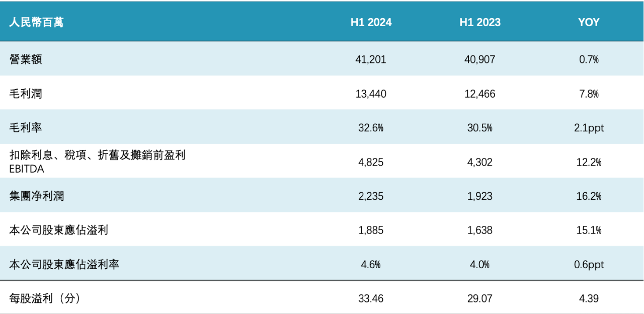Click the 29.07 earnings per share cell
Image resolution: width=644 pixels, height=314 pixels.
click(479, 298)
